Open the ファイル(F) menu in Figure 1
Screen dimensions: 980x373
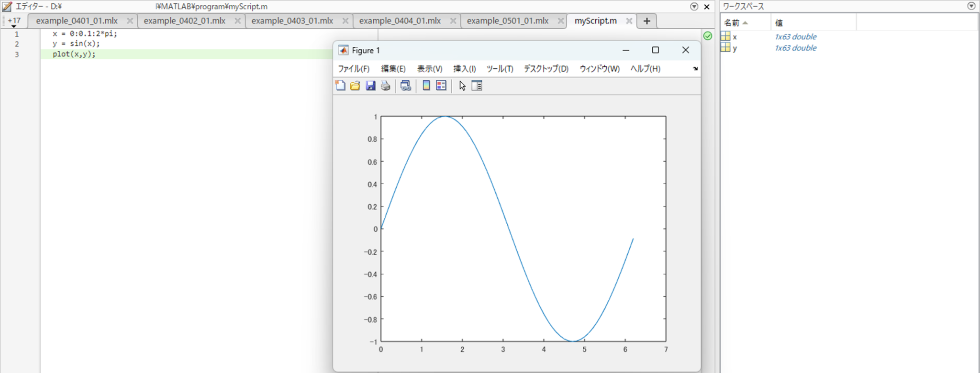click(x=354, y=69)
